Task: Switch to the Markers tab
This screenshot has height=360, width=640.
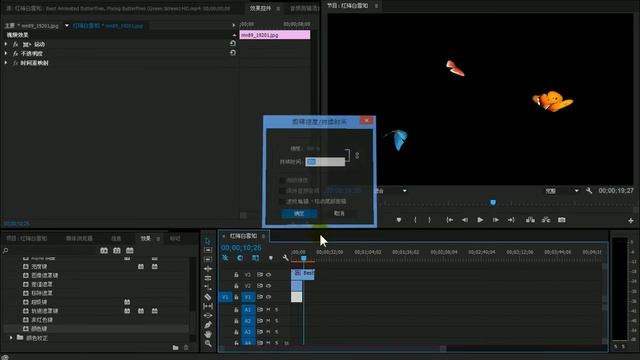Action: (175, 238)
